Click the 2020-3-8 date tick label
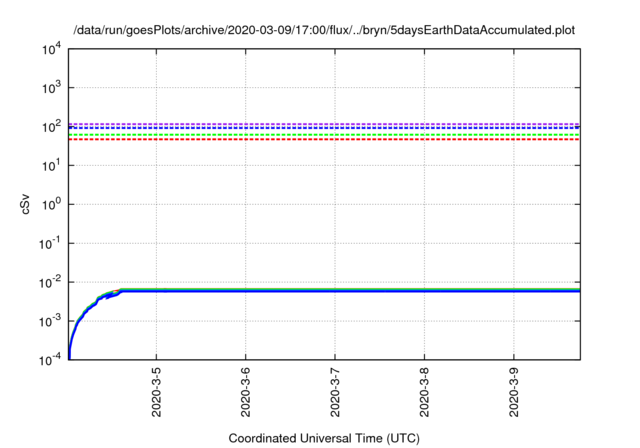 click(424, 392)
